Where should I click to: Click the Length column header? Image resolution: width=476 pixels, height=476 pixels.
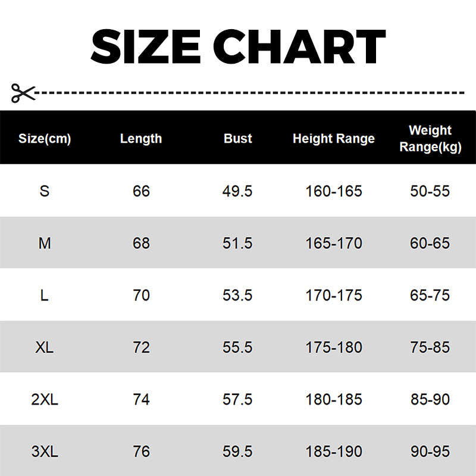(141, 139)
